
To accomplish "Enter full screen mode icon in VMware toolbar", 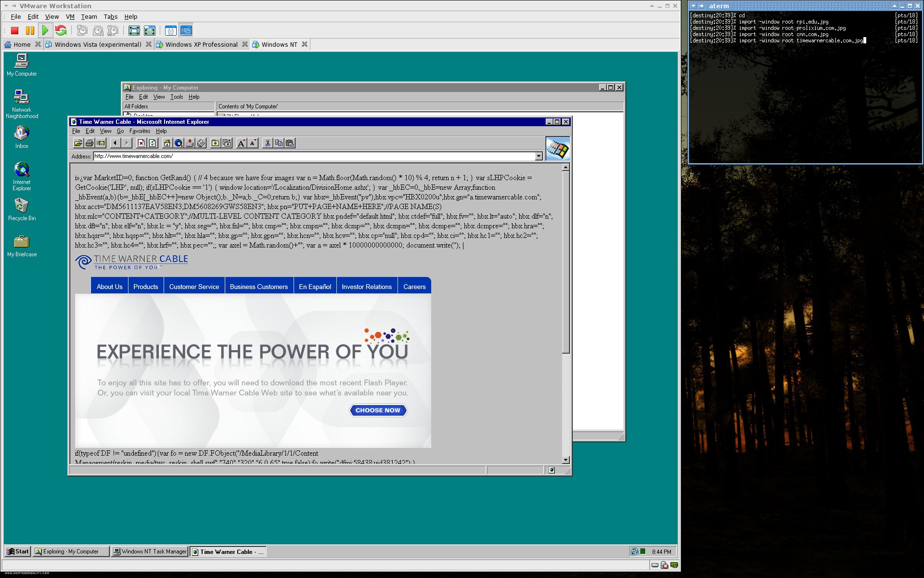I will click(x=134, y=31).
